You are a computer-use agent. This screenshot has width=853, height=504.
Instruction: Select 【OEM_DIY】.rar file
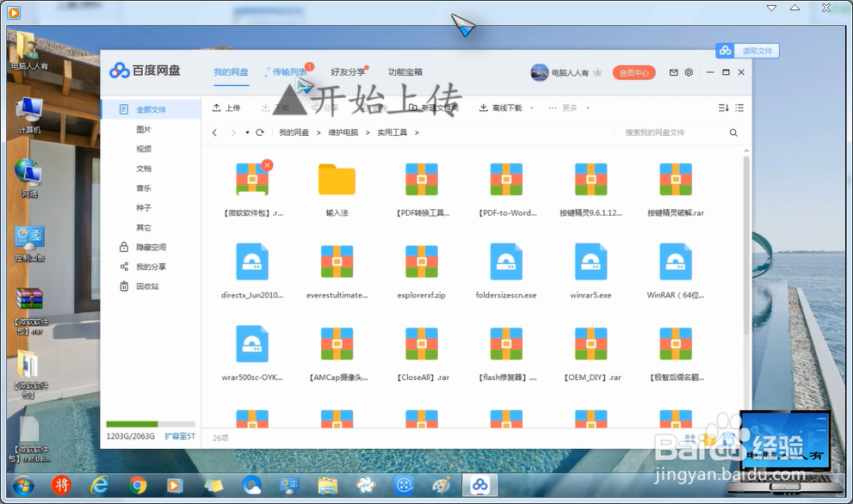tap(590, 344)
